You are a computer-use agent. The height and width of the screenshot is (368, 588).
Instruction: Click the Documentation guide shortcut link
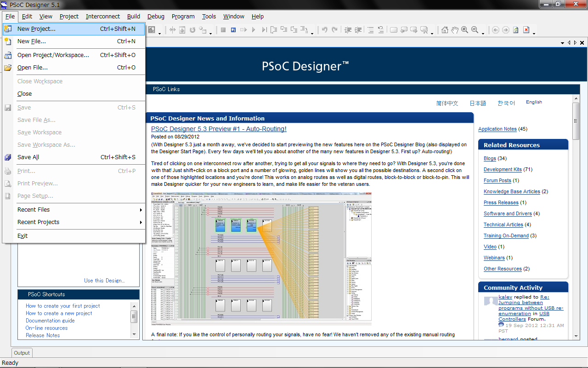50,321
